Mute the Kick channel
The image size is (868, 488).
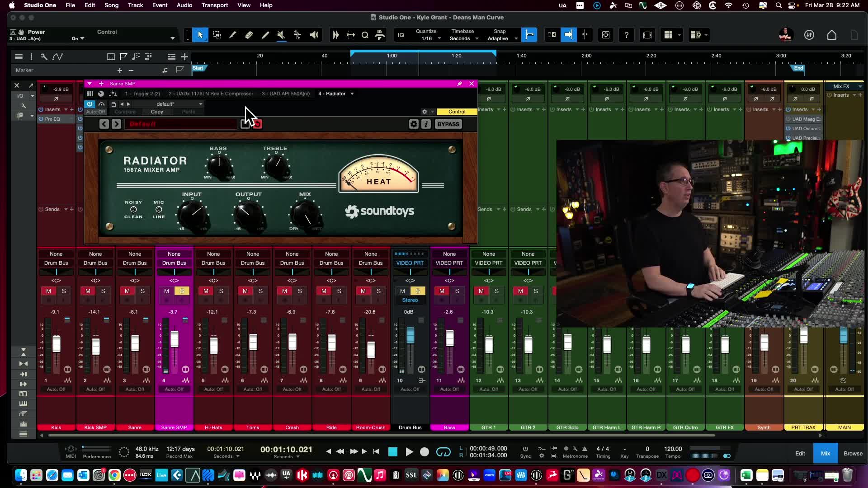(48, 291)
